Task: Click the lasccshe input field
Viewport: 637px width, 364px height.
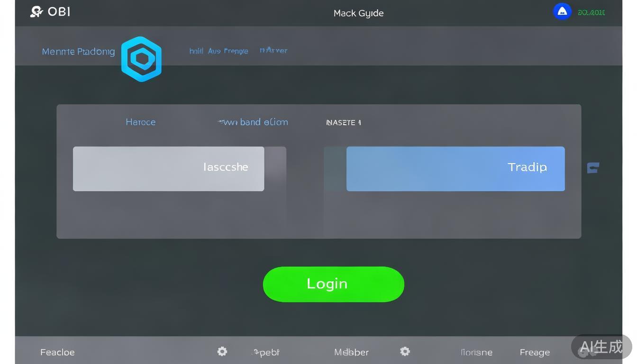Action: click(x=168, y=169)
